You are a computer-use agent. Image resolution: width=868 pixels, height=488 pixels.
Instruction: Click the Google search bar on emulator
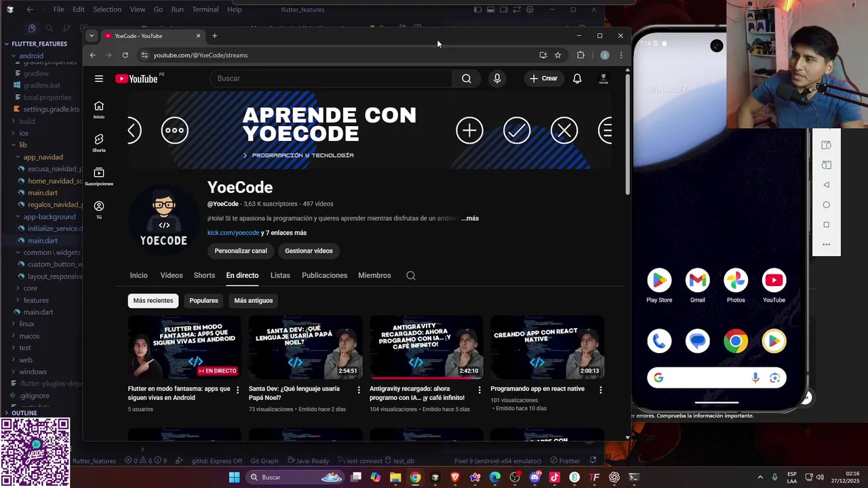click(717, 378)
